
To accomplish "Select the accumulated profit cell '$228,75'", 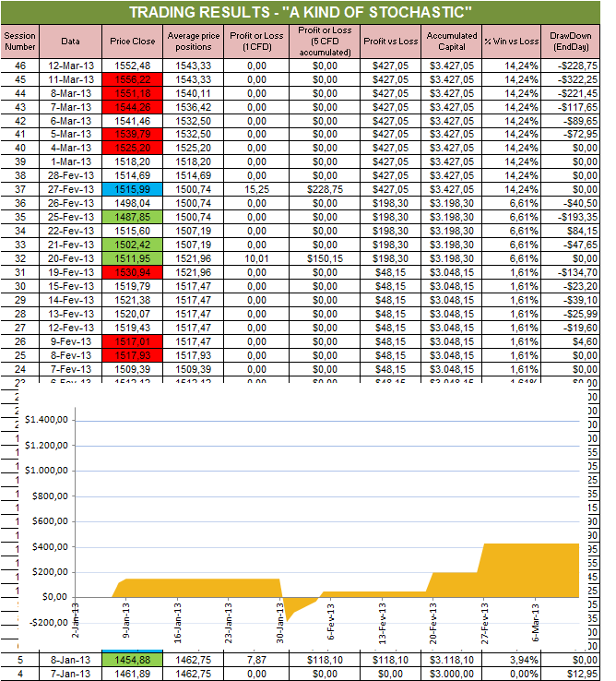I will point(325,189).
